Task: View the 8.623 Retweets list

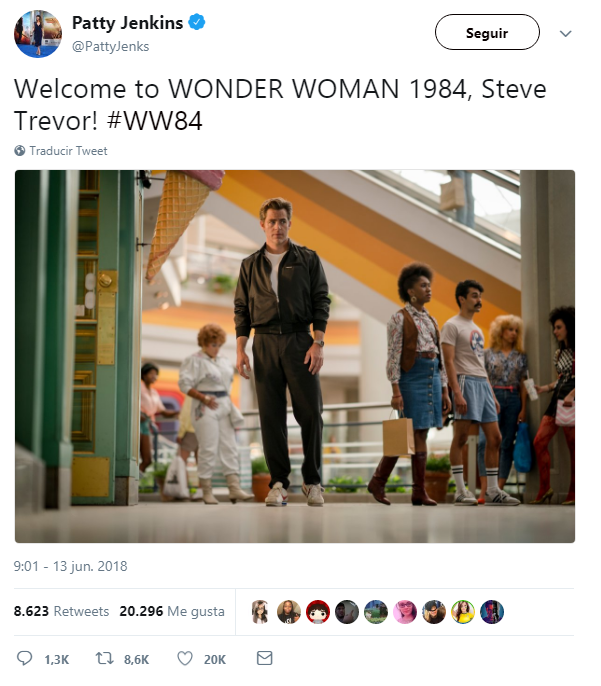Action: pyautogui.click(x=61, y=611)
